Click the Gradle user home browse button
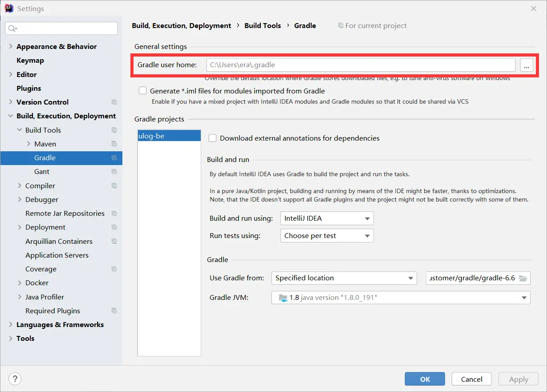This screenshot has width=547, height=392. point(527,65)
